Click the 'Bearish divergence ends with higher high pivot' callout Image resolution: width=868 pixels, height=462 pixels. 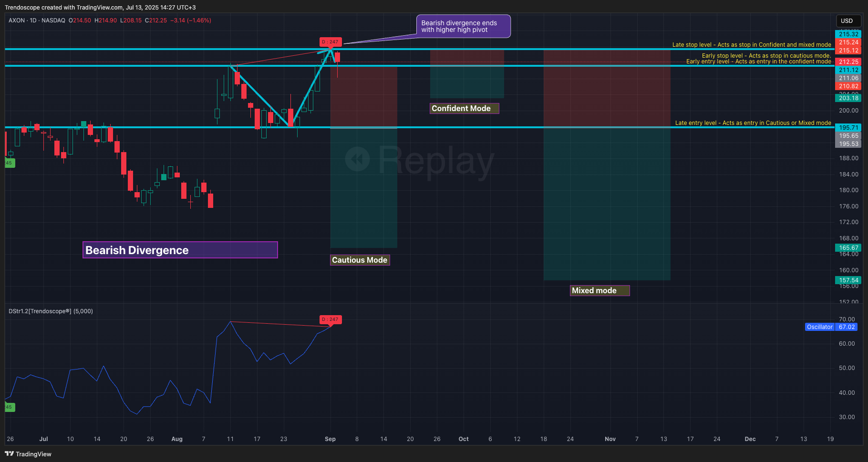[464, 26]
